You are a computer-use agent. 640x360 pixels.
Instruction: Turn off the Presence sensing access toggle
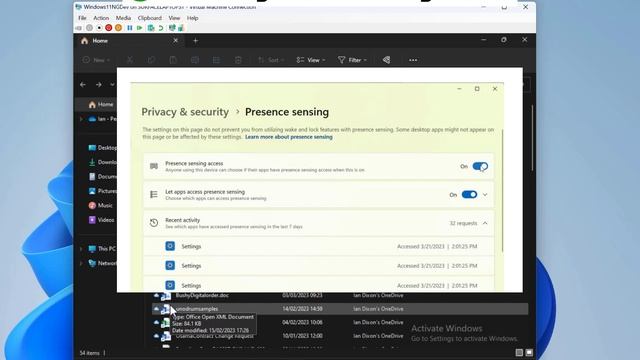click(x=480, y=166)
